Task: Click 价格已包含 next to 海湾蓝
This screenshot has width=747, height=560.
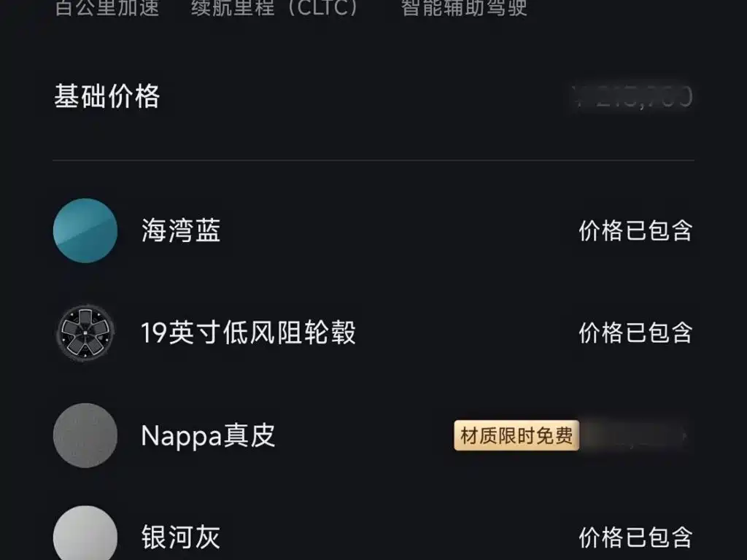Action: 635,231
